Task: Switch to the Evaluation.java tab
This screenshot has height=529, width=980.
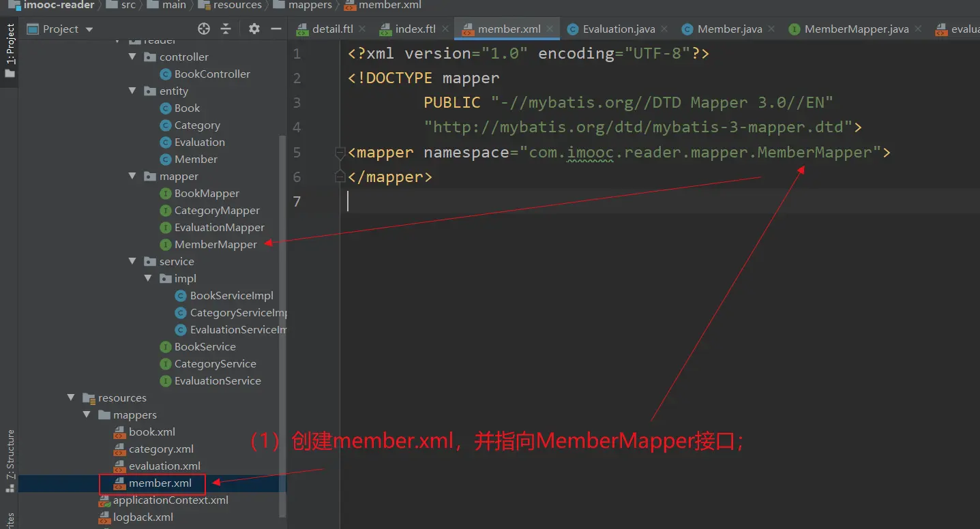Action: coord(618,29)
